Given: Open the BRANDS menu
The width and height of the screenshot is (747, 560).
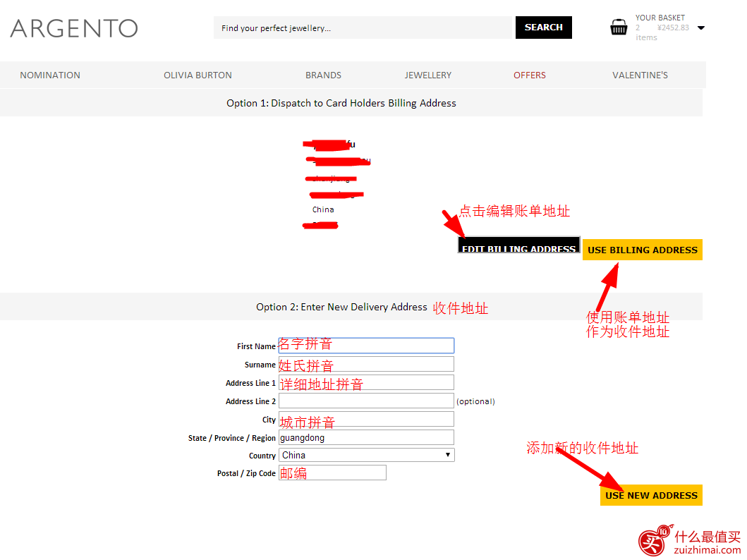Looking at the screenshot, I should 324,75.
